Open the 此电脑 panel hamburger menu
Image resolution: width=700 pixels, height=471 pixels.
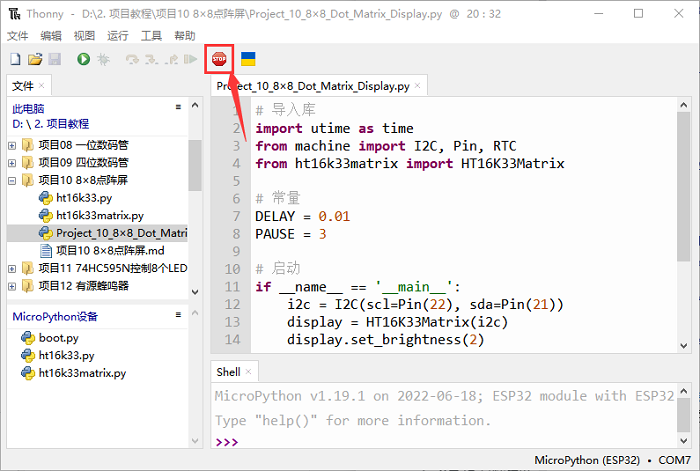178,106
